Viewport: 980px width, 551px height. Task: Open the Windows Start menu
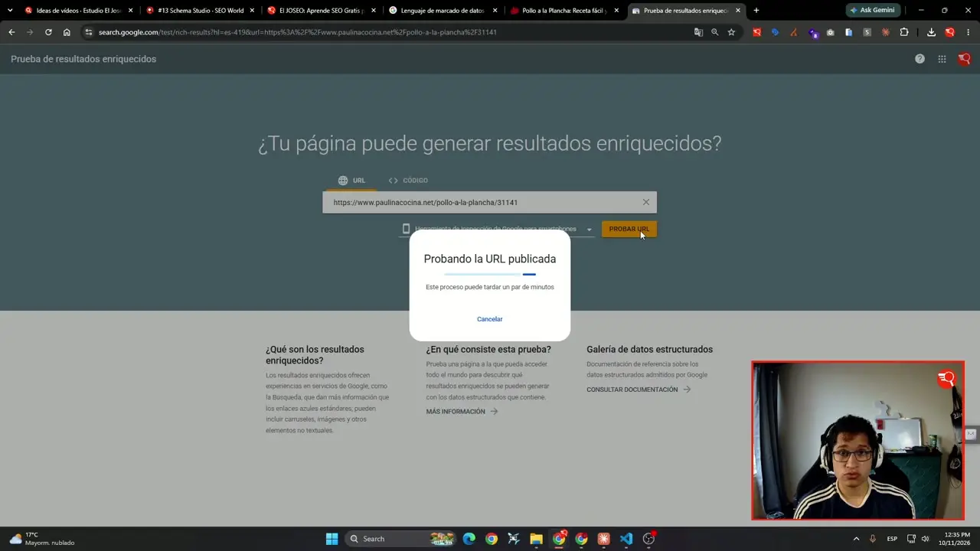(x=332, y=539)
